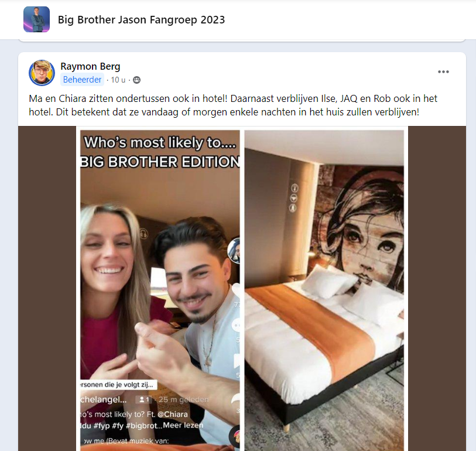Click the TikTok creator avatar beside the video
This screenshot has width=476, height=451.
[234, 251]
